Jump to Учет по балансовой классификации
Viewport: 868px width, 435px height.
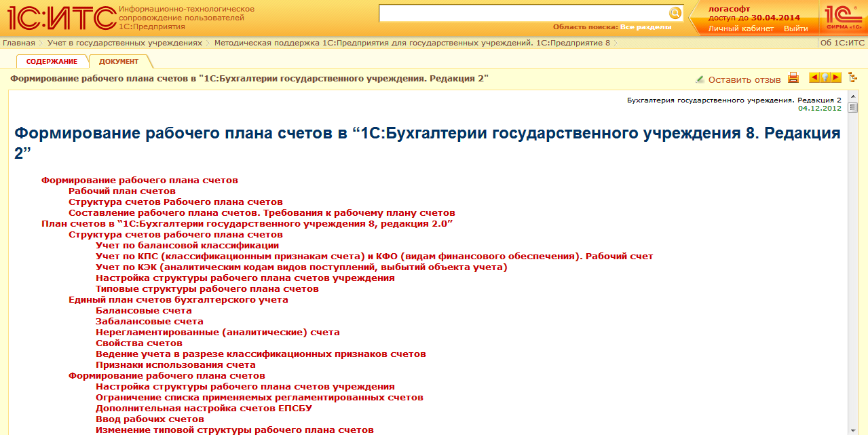[187, 246]
